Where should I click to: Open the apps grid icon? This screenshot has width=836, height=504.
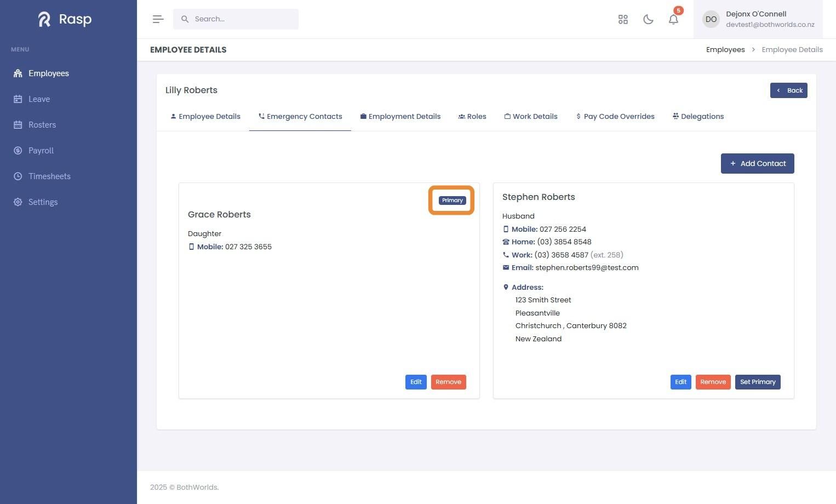pos(623,19)
